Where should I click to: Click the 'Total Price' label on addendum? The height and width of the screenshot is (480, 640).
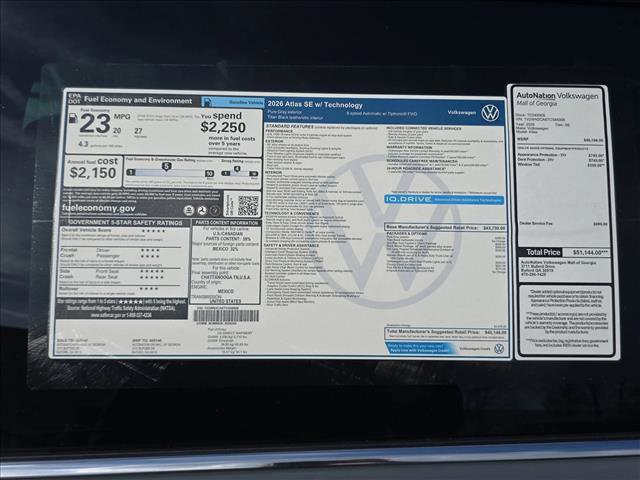click(x=543, y=252)
